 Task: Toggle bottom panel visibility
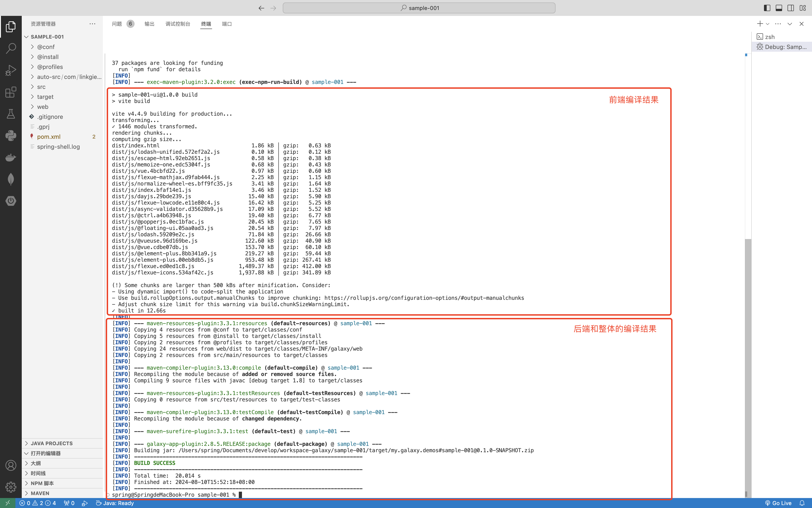coord(779,8)
